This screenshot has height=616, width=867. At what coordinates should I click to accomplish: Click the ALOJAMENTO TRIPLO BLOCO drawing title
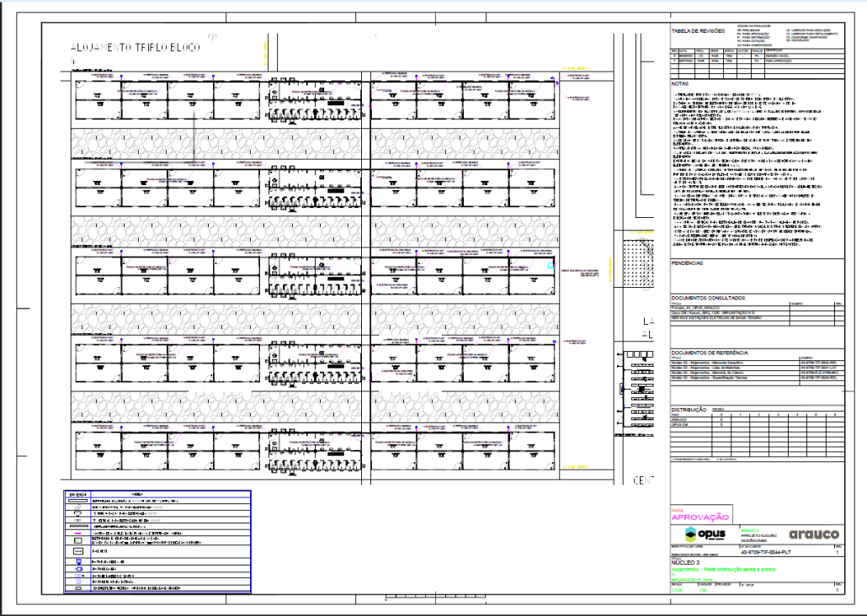coord(136,48)
